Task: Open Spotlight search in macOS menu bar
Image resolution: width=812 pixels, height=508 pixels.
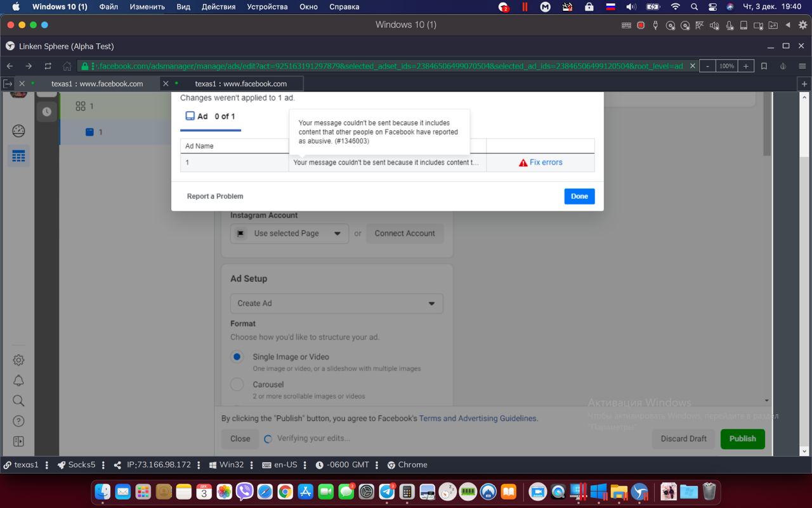Action: pyautogui.click(x=694, y=7)
